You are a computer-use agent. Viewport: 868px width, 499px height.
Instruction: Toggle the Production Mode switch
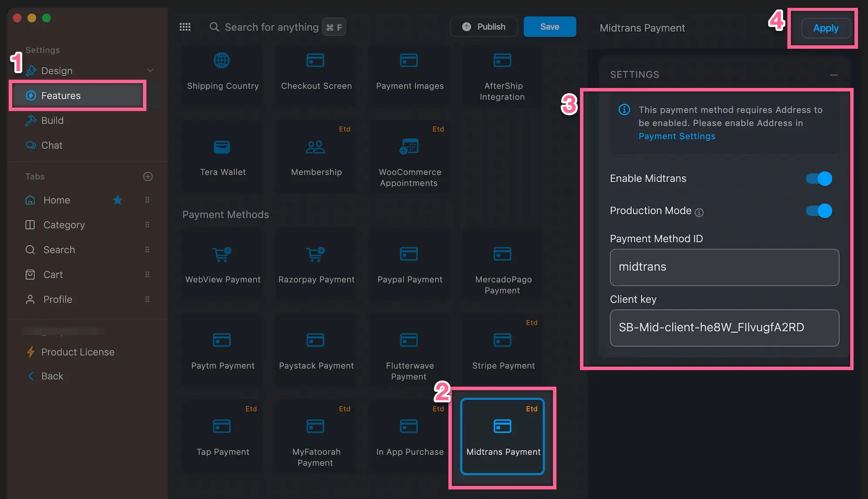818,211
